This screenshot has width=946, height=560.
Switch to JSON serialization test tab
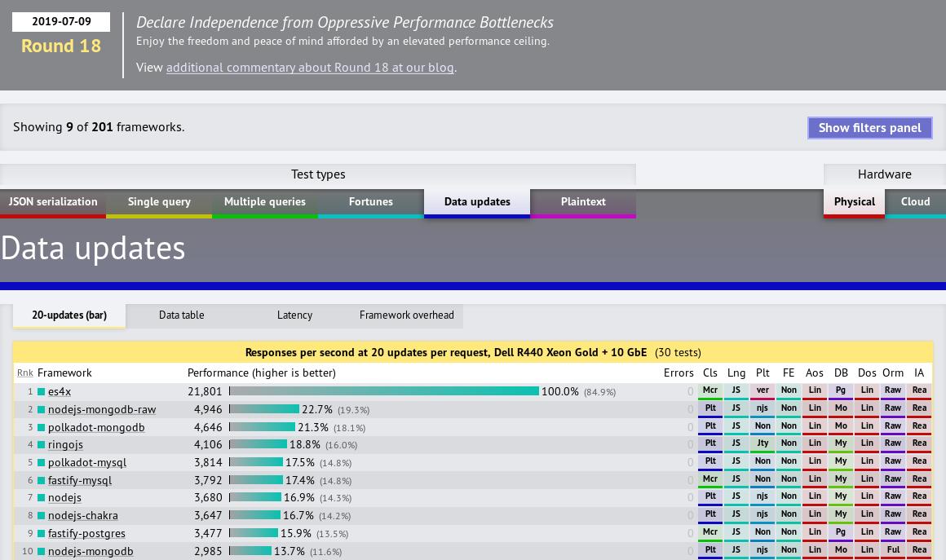[x=53, y=202]
